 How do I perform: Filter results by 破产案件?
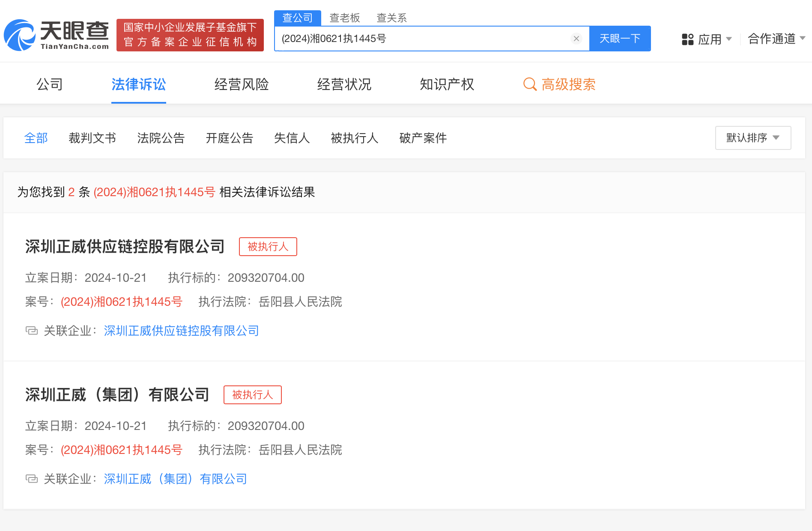point(423,138)
